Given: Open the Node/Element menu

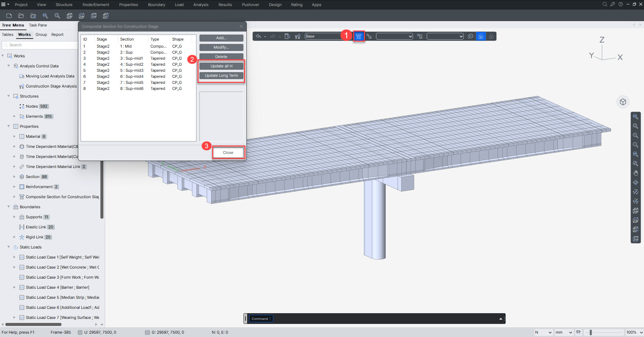Looking at the screenshot, I should coord(96,5).
